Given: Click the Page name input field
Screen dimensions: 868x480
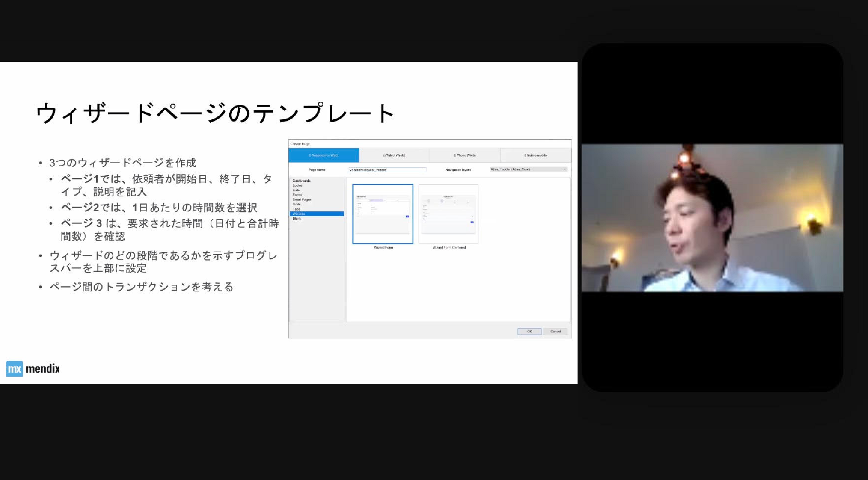Looking at the screenshot, I should click(387, 170).
